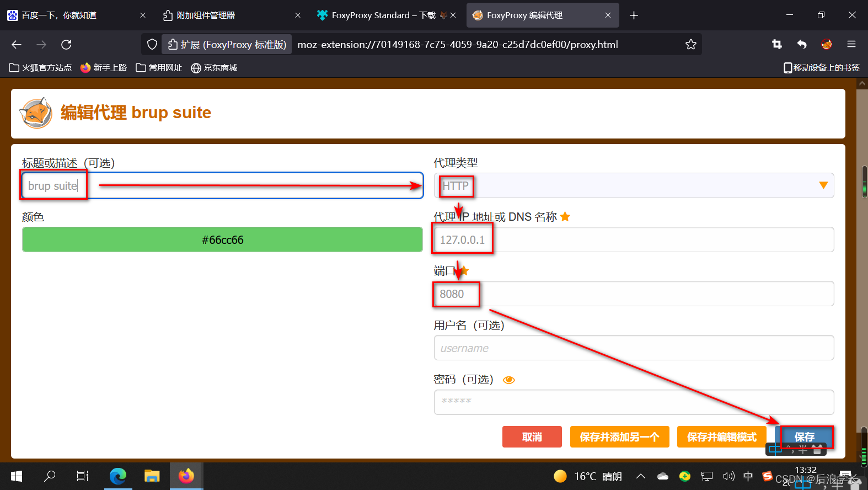Open the 京东商城 bookmark

pyautogui.click(x=214, y=68)
